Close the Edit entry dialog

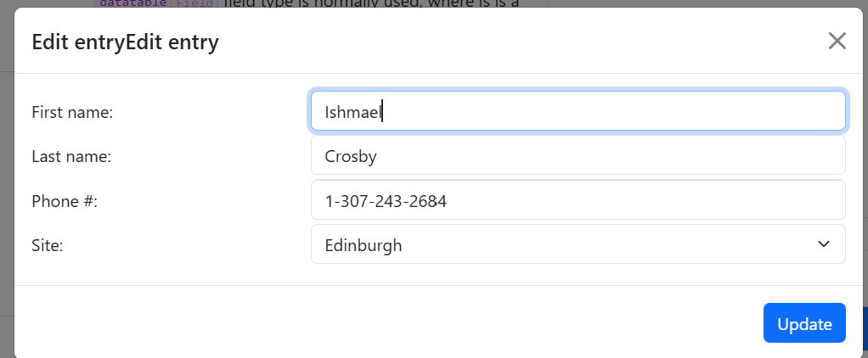coord(837,41)
